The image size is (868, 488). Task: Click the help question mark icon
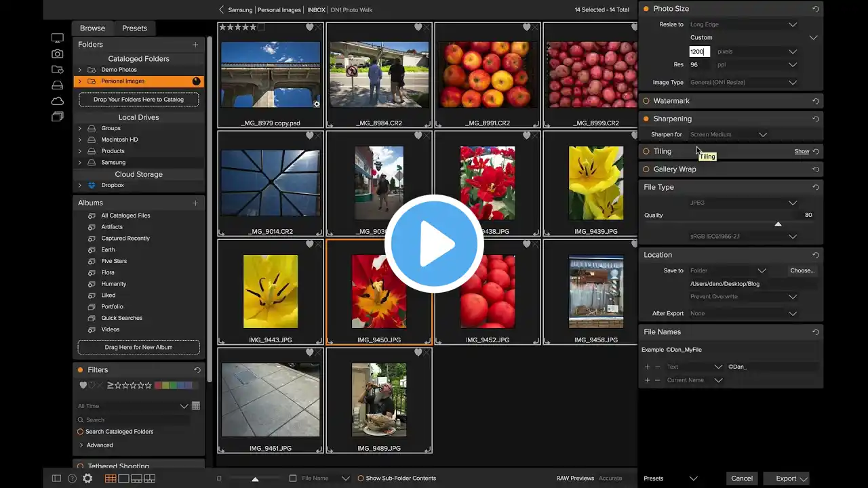click(72, 479)
